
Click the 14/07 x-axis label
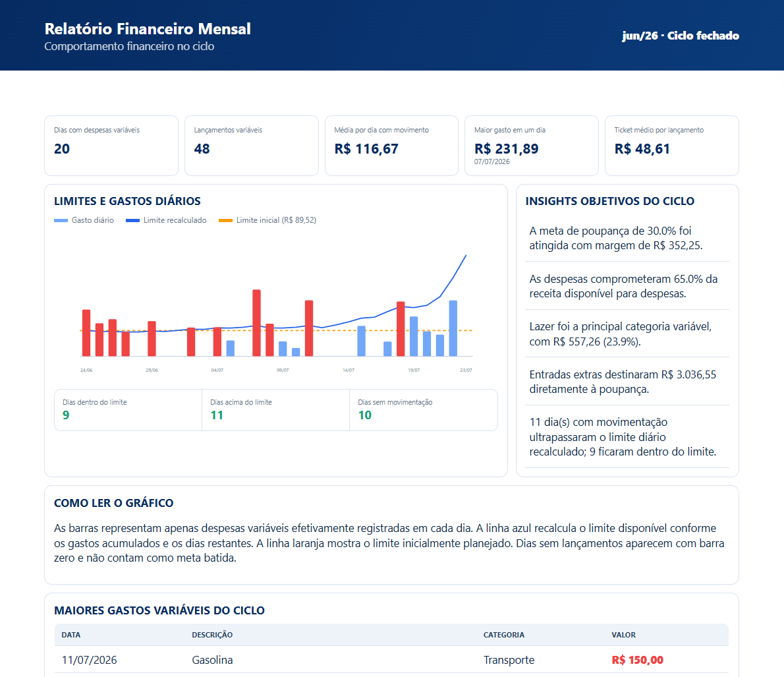[349, 370]
